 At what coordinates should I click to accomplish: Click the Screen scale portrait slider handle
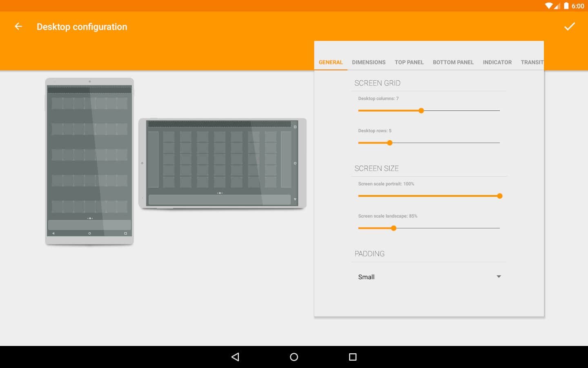tap(499, 196)
